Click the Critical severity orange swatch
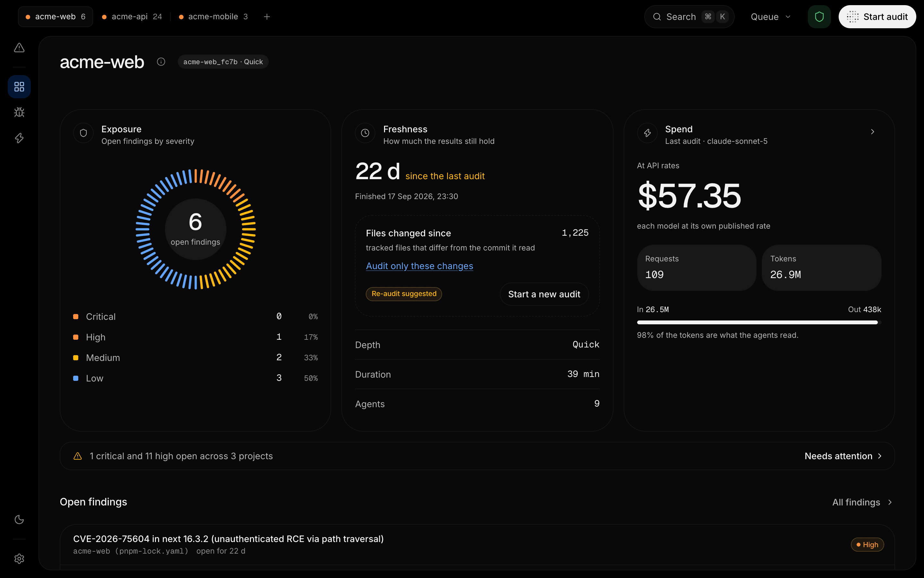Viewport: 924px width, 578px height. (76, 317)
